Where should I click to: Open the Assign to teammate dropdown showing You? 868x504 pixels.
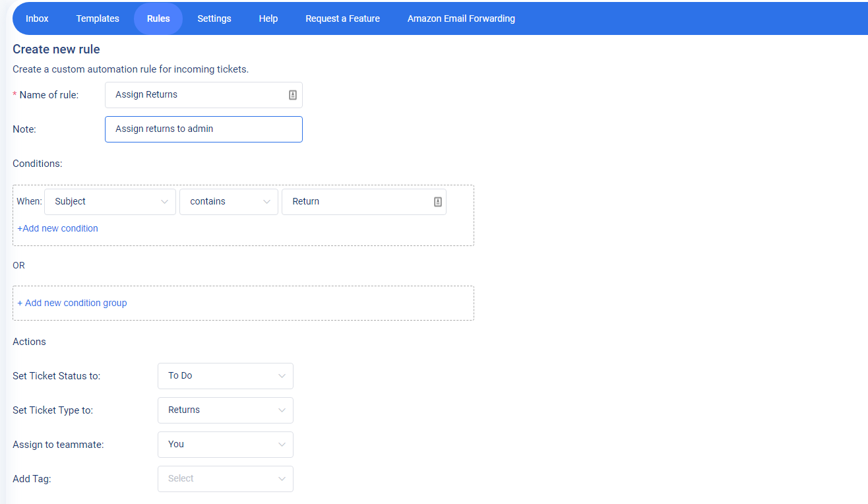(x=226, y=445)
